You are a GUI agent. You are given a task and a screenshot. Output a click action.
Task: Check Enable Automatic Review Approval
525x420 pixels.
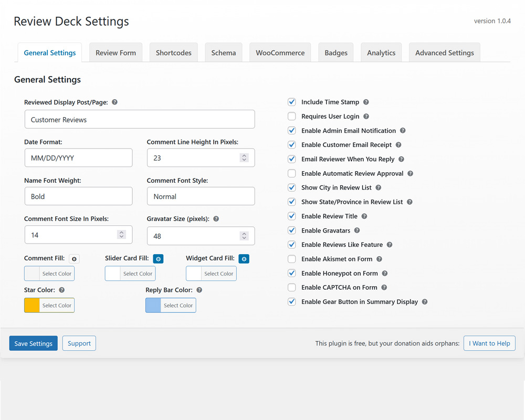[292, 173]
